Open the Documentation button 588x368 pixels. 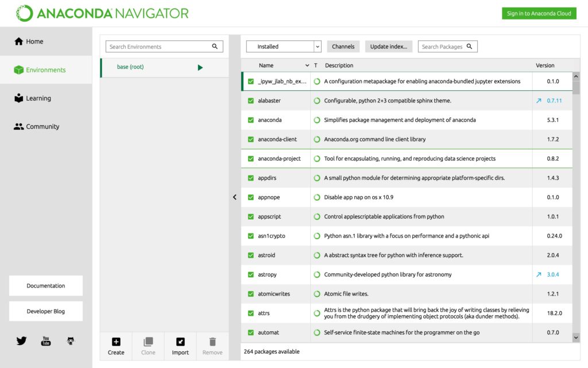point(46,286)
